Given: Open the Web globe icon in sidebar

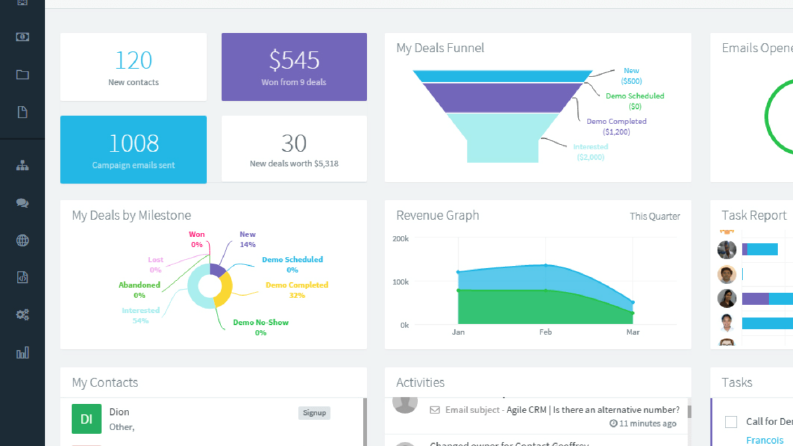Looking at the screenshot, I should [22, 240].
